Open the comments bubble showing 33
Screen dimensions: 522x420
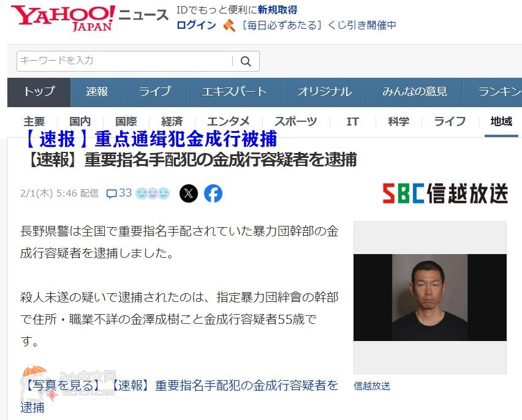(119, 193)
